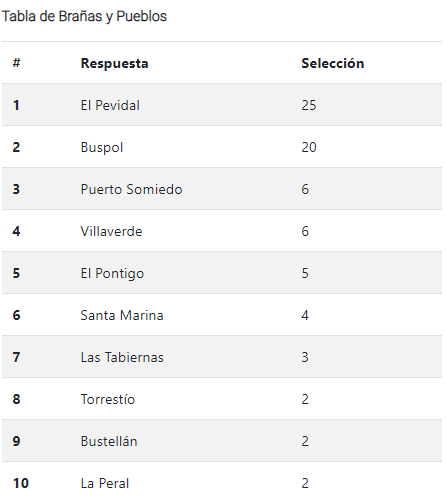Click the selection count 20
This screenshot has height=502, width=446.
coord(309,147)
